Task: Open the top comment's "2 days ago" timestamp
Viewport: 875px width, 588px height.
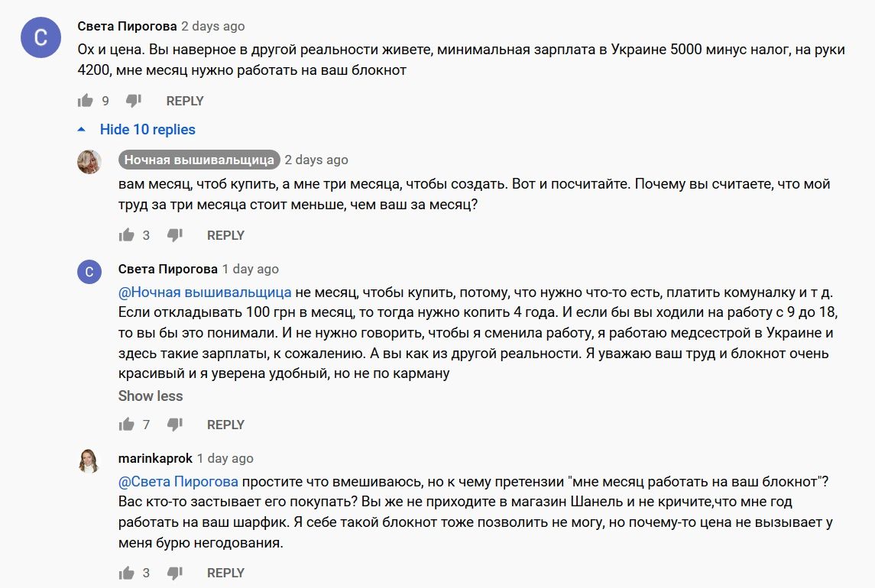Action: (x=213, y=26)
